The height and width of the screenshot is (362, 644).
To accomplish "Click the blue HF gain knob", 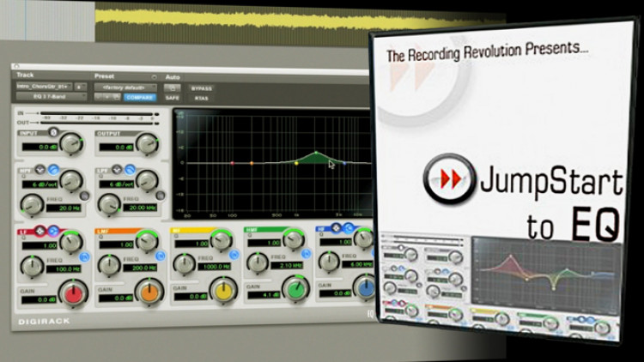I will click(x=365, y=287).
